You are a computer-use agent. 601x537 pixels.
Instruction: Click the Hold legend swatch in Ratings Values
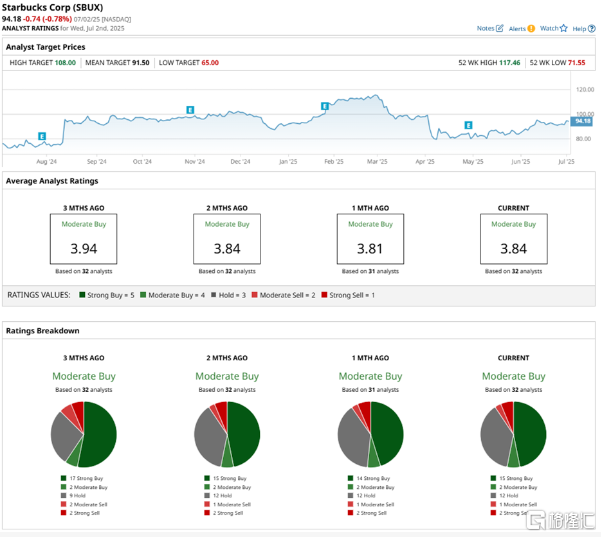(x=213, y=295)
